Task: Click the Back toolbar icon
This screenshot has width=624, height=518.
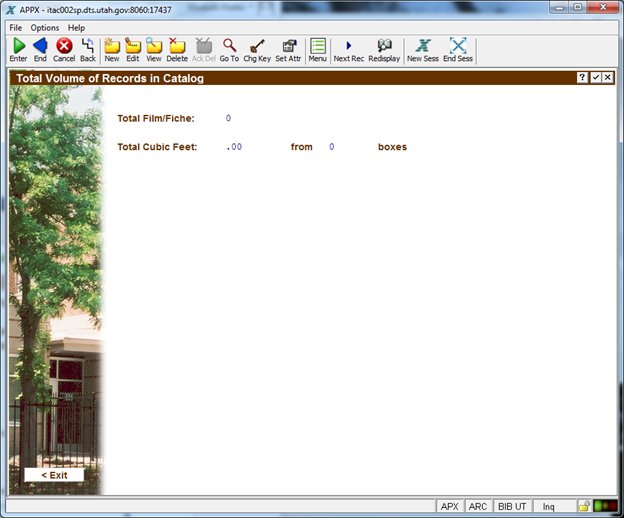Action: pos(88,46)
